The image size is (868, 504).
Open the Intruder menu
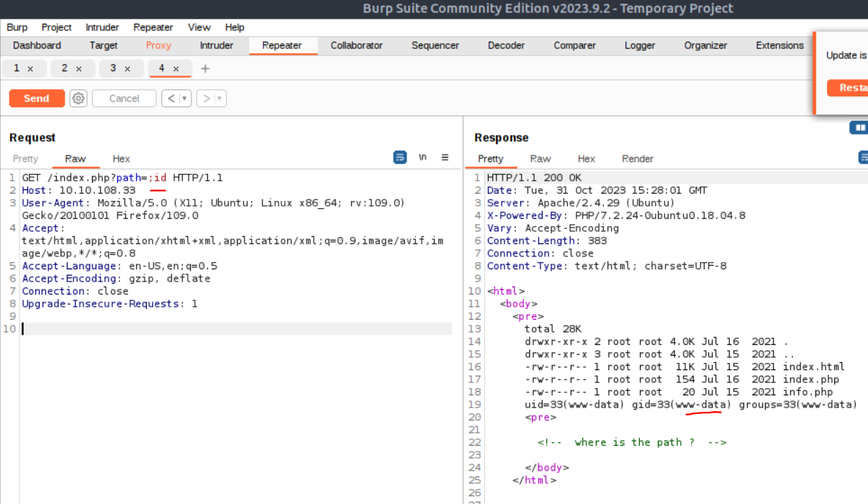click(102, 27)
